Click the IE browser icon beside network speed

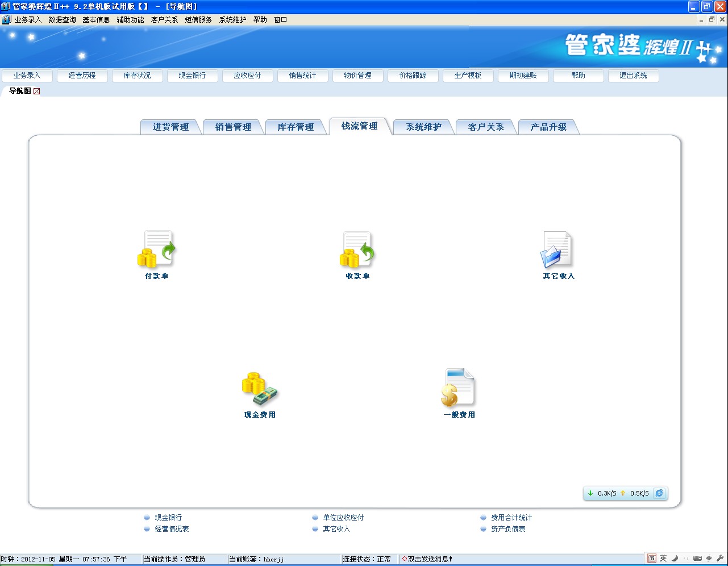[x=659, y=493]
